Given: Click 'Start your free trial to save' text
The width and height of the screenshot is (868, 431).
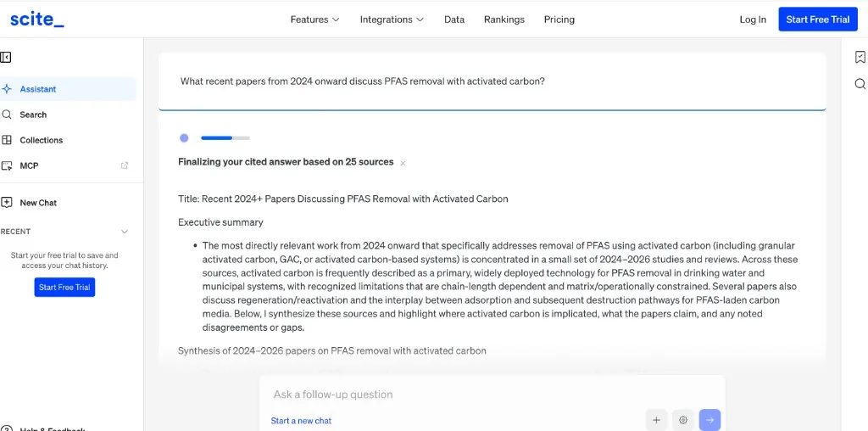Looking at the screenshot, I should pos(64,260).
